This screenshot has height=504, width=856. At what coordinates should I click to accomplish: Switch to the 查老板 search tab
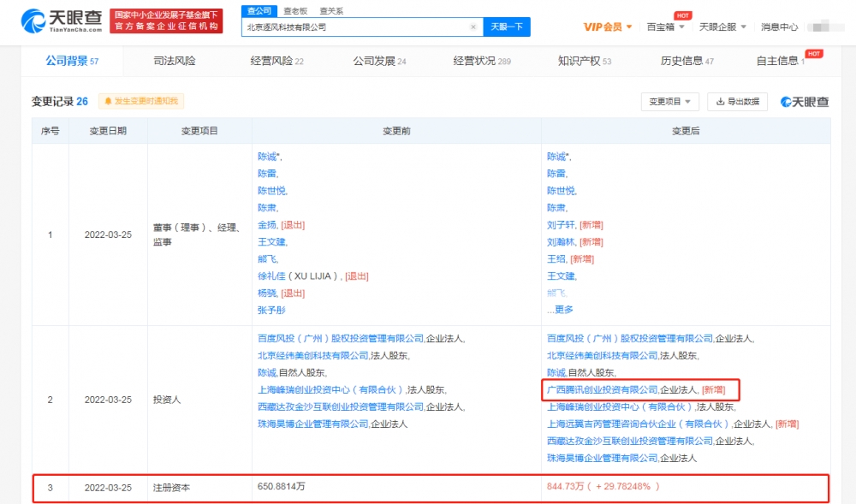pyautogui.click(x=295, y=11)
